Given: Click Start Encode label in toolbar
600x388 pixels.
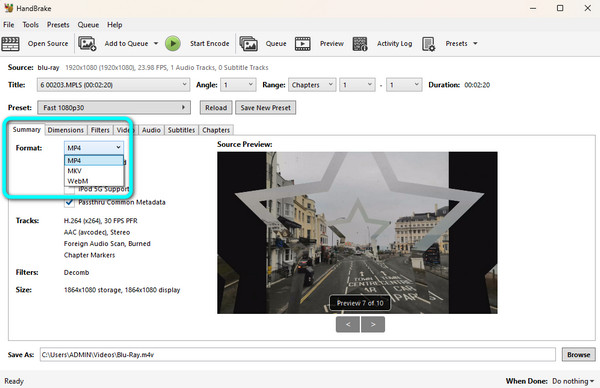Looking at the screenshot, I should [x=210, y=44].
